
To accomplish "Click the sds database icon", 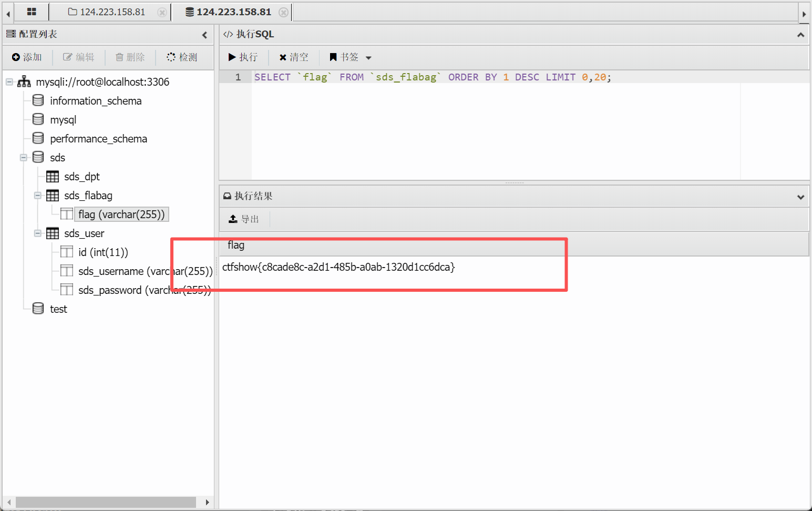I will (x=38, y=157).
